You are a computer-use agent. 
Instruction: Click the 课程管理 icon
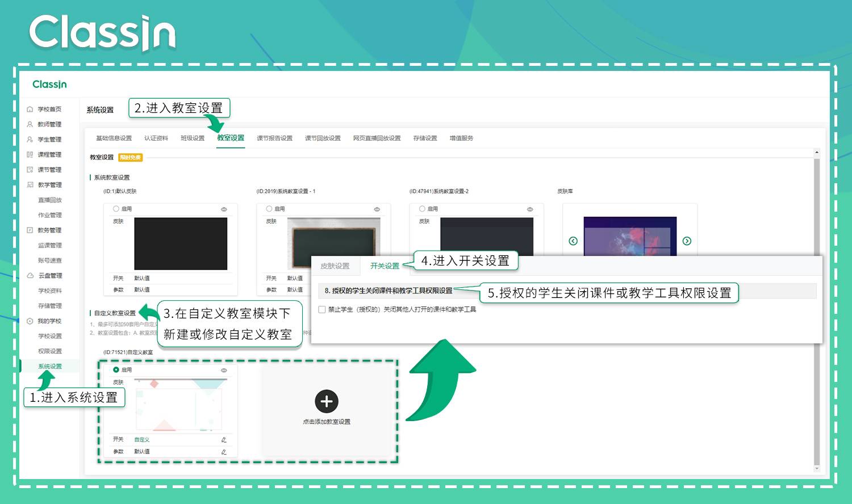(x=30, y=154)
